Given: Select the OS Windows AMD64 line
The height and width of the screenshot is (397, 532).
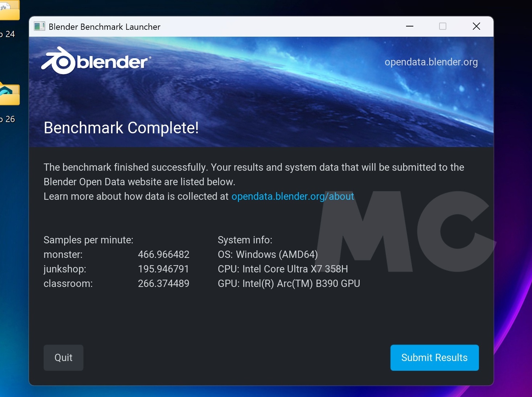Looking at the screenshot, I should point(267,254).
